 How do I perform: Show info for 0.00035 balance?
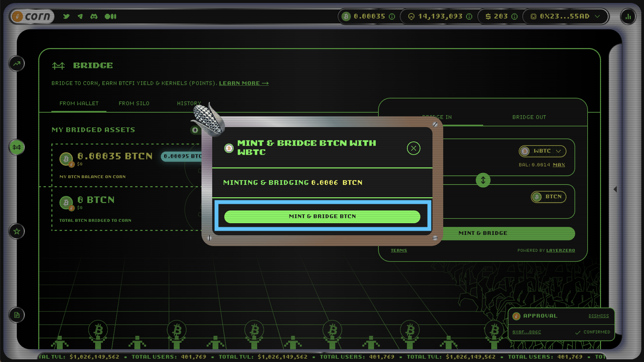392,16
